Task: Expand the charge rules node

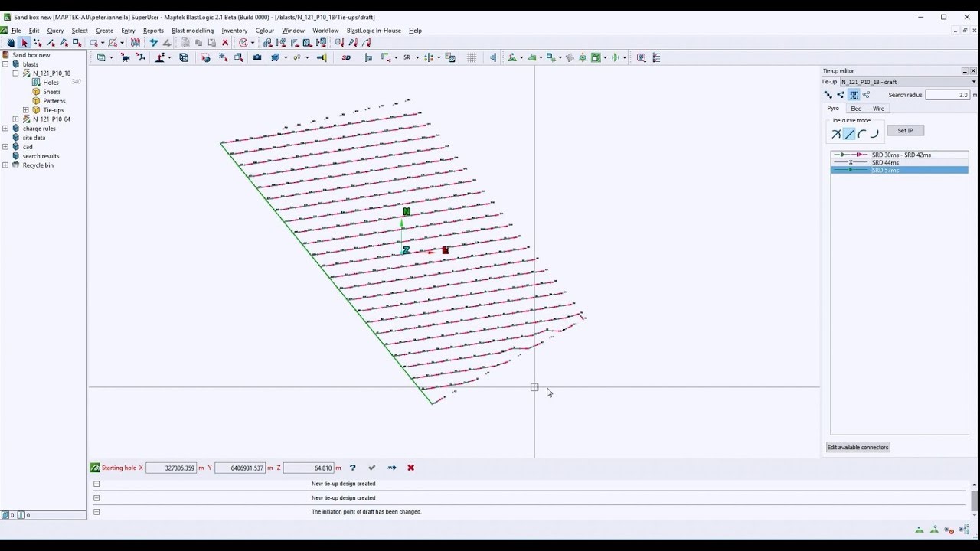Action: click(x=5, y=129)
